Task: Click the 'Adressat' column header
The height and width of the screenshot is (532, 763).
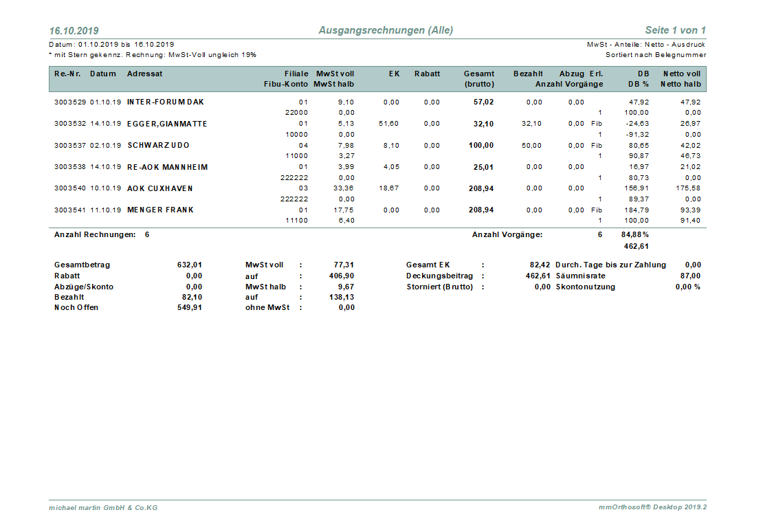Action: (145, 74)
